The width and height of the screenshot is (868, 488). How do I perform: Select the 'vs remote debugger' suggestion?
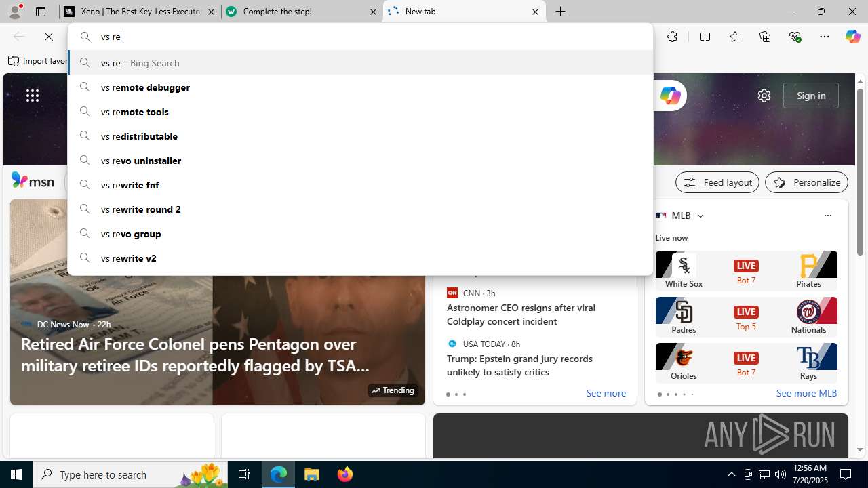360,87
